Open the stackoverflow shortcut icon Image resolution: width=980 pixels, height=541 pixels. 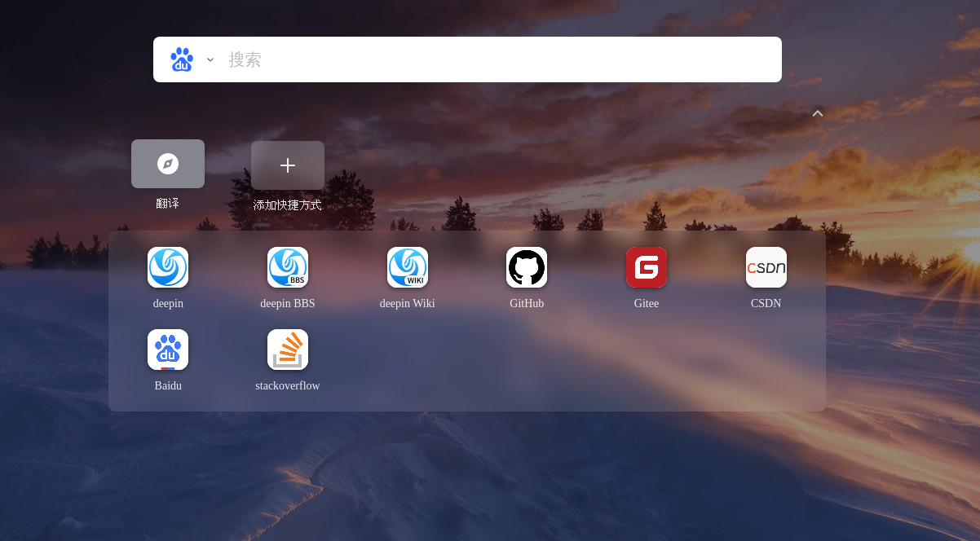coord(288,350)
